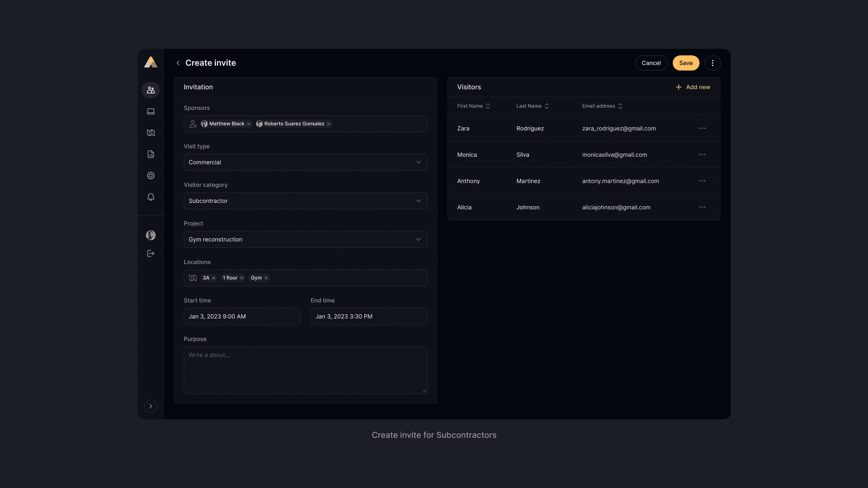The height and width of the screenshot is (488, 868).
Task: Open the map icon in sidebar
Action: tap(151, 133)
